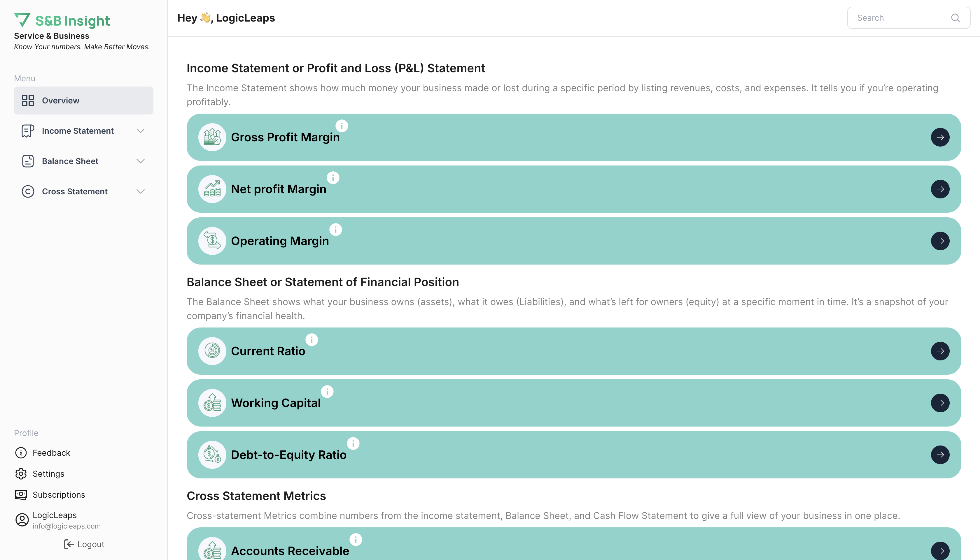Expand the Balance Sheet menu chevron
The height and width of the screenshot is (560, 980).
click(141, 161)
